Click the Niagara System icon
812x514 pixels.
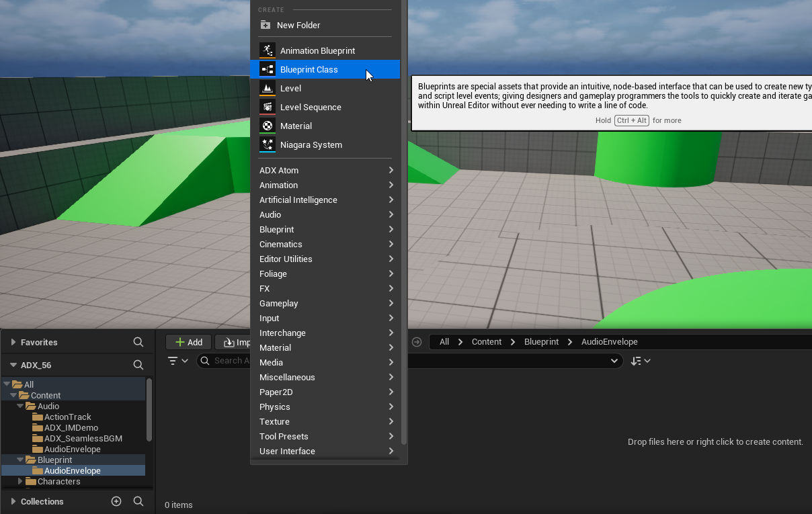(x=268, y=144)
